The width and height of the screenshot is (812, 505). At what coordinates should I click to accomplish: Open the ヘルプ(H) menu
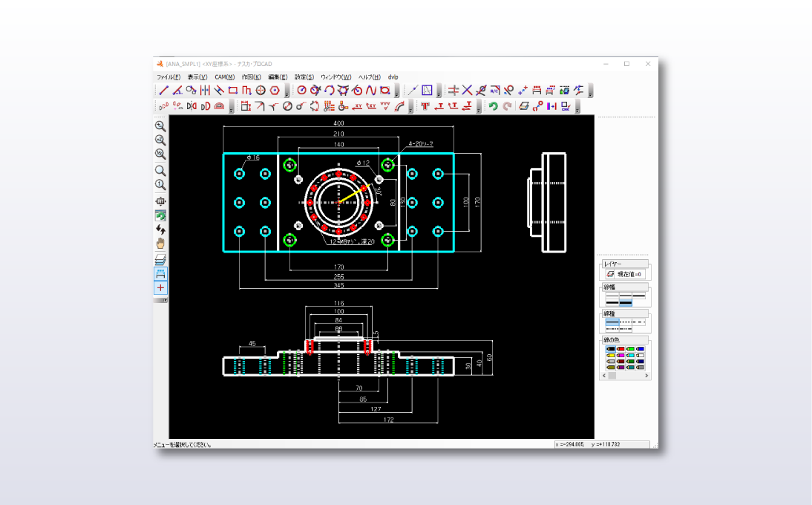pos(369,77)
